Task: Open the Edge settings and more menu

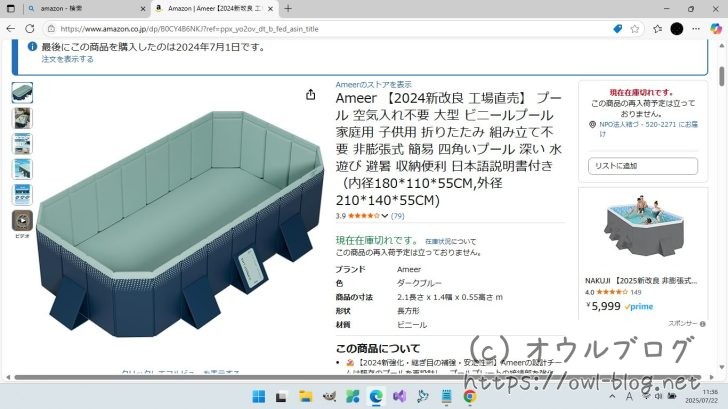Action: tap(696, 29)
